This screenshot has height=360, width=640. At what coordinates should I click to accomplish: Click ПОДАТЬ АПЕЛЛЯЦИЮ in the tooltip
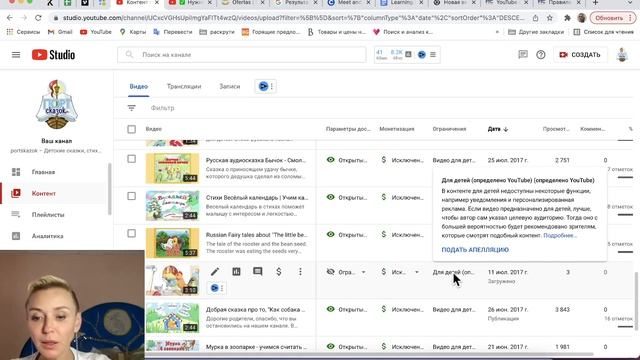[475, 250]
